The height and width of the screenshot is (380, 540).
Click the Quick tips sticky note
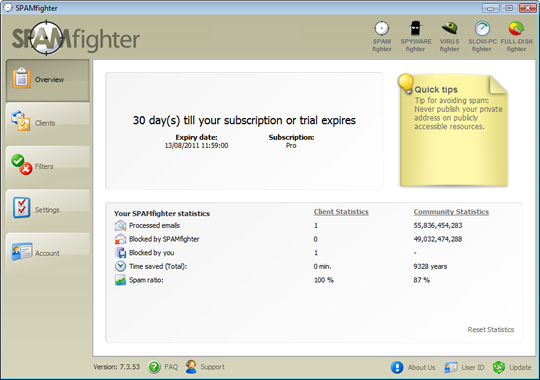tap(454, 131)
